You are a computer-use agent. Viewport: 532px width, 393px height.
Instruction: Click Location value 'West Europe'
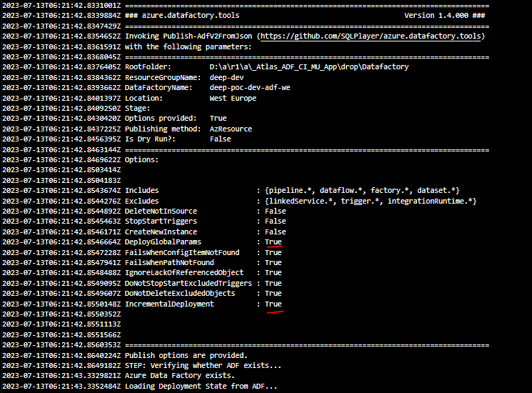click(233, 98)
